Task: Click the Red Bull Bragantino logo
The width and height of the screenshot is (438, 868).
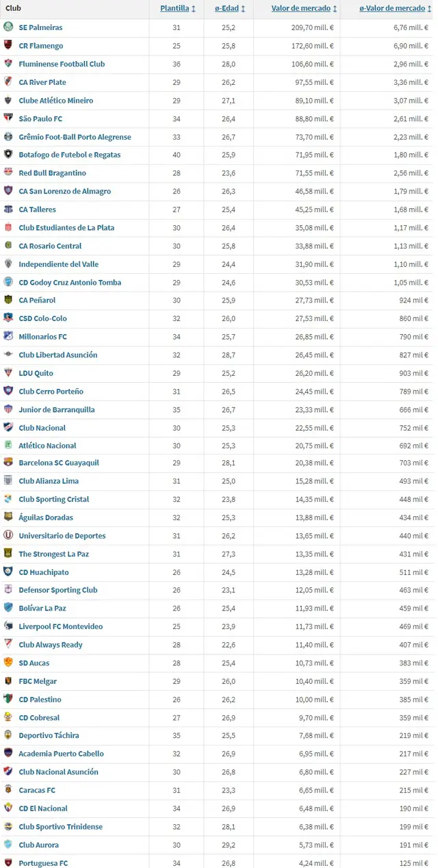Action: pos(9,173)
